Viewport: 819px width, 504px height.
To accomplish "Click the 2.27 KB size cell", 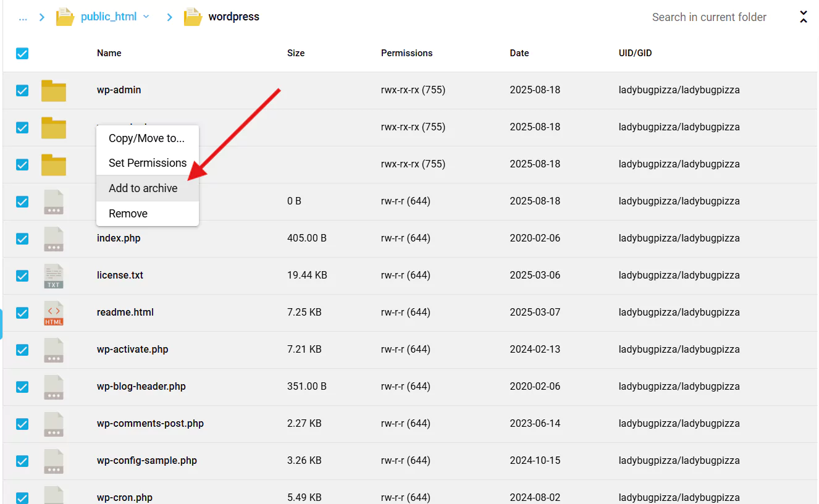I will pyautogui.click(x=304, y=424).
